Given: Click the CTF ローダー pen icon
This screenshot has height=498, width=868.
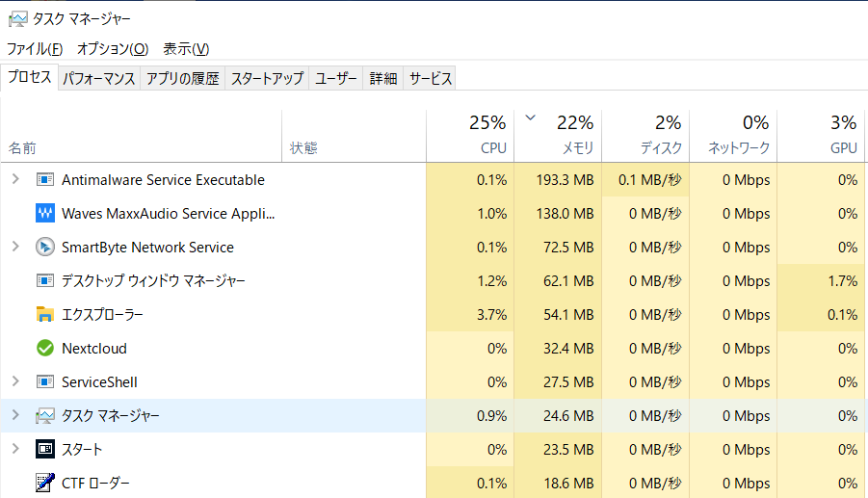Looking at the screenshot, I should [x=45, y=483].
